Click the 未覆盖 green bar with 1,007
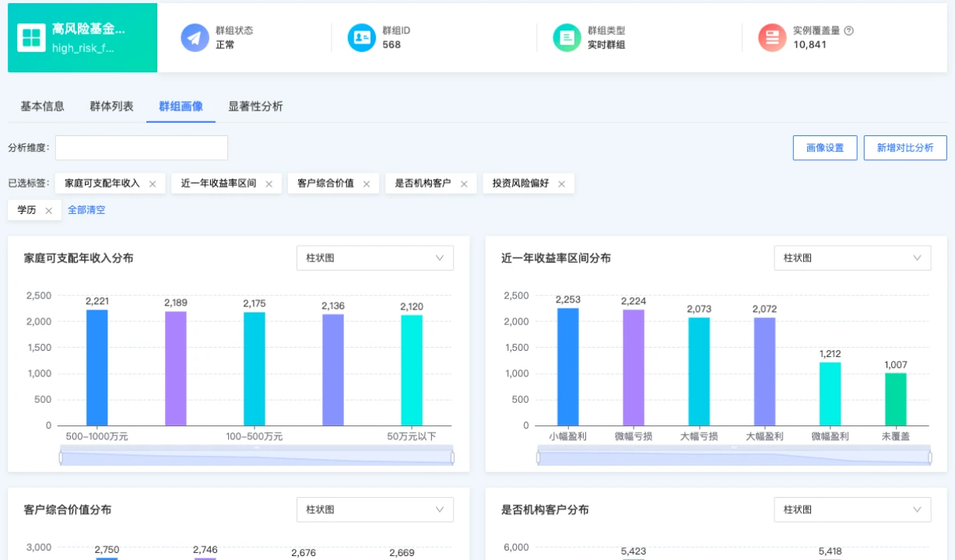This screenshot has height=560, width=955. (896, 399)
